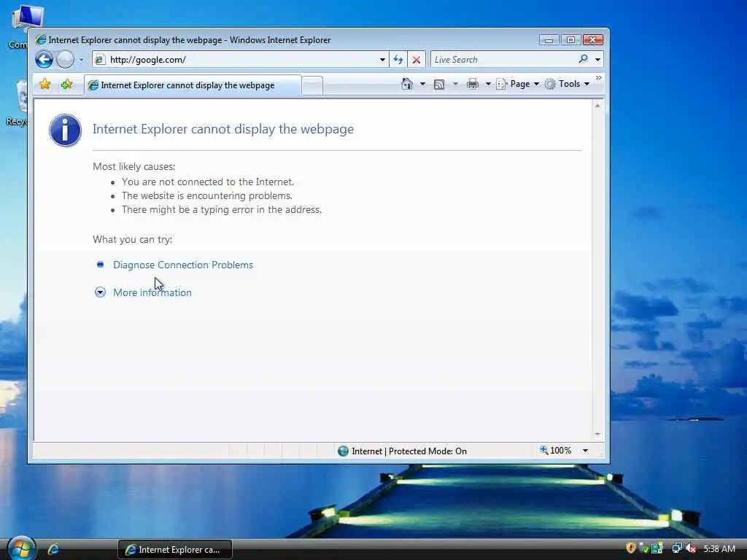Show more toolbar commands chevron

coord(598,77)
